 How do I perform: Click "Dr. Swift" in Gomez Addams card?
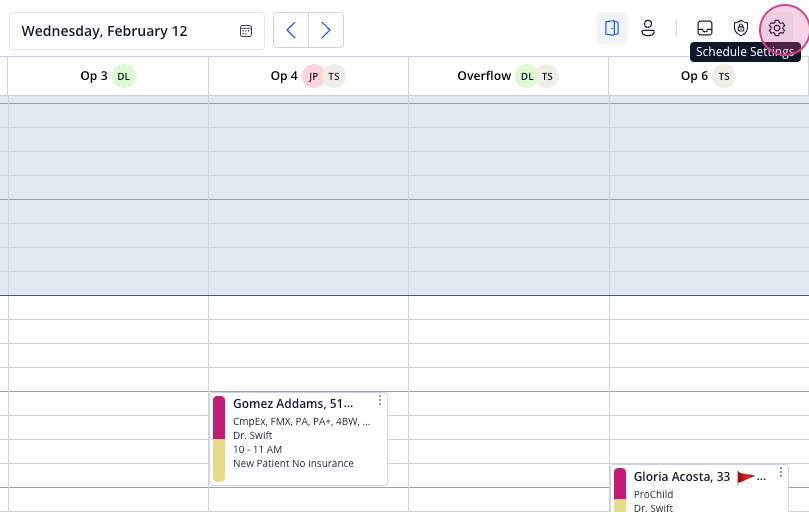pos(252,435)
